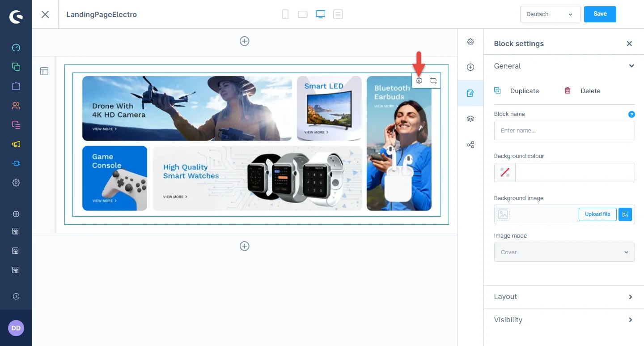Click the Upload file button
The width and height of the screenshot is (644, 346).
[597, 214]
